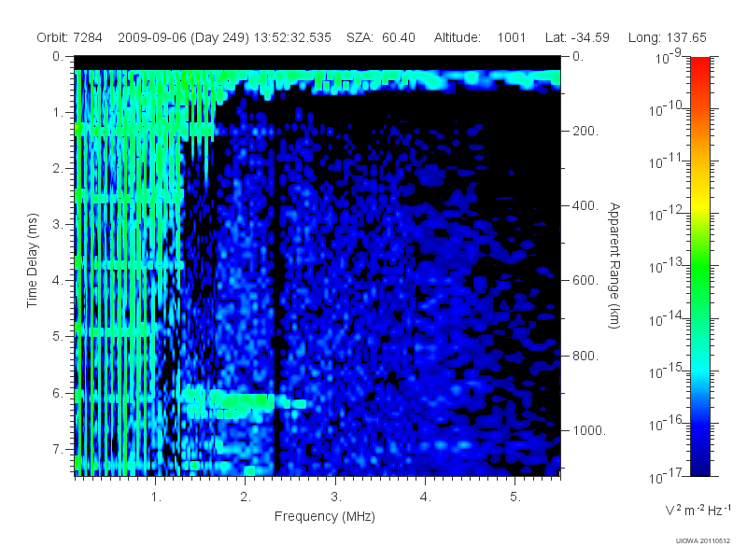Click the '800.' apparent range tick label

[585, 356]
